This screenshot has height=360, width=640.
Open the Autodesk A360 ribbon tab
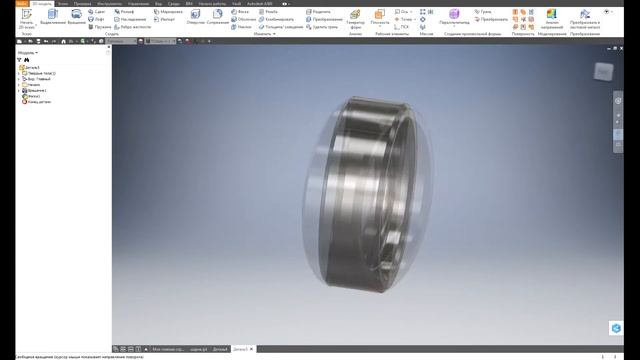click(x=260, y=4)
